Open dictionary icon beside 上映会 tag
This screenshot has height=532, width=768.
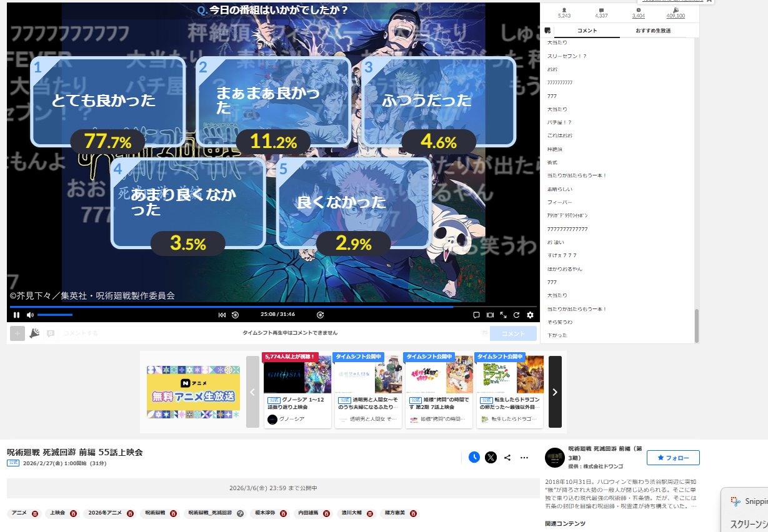(73, 513)
